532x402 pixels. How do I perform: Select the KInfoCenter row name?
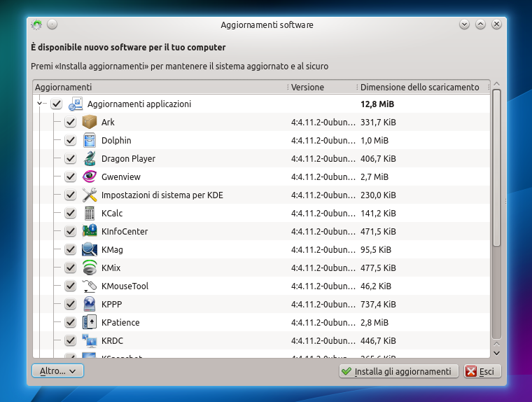[125, 231]
